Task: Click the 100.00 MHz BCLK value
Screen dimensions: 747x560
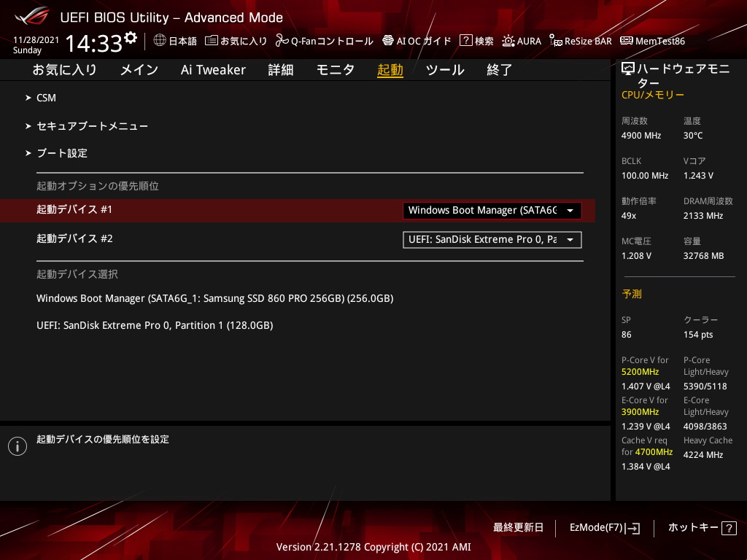Action: coord(645,176)
